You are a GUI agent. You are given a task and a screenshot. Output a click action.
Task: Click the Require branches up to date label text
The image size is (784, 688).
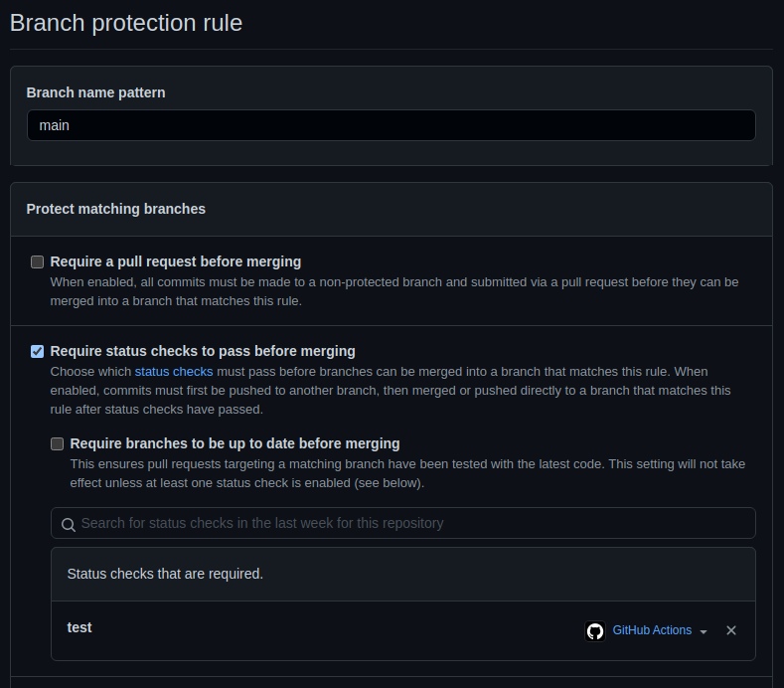click(x=235, y=443)
